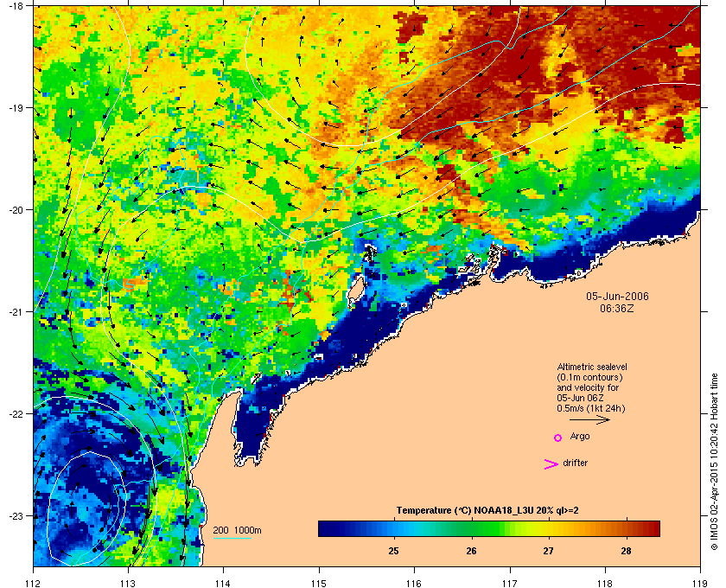Click the longitude axis label 117
This screenshot has width=726, height=588.
point(510,583)
